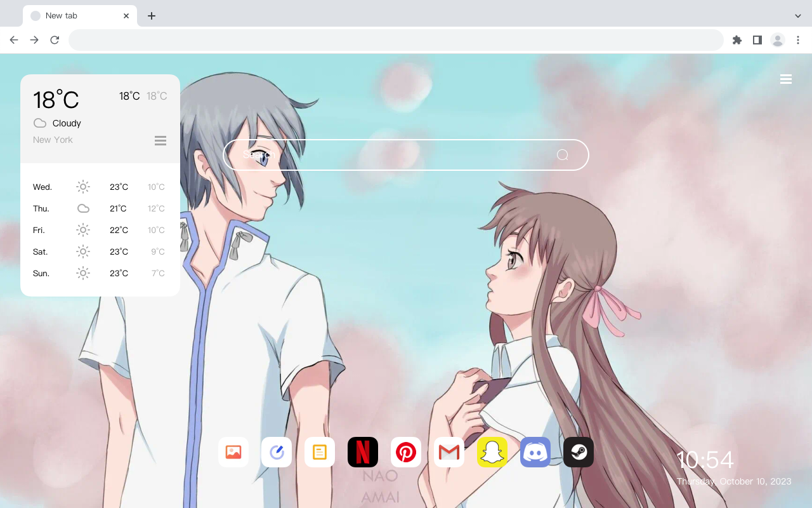Launch the Netflix shortcut
This screenshot has width=812, height=508.
point(363,452)
